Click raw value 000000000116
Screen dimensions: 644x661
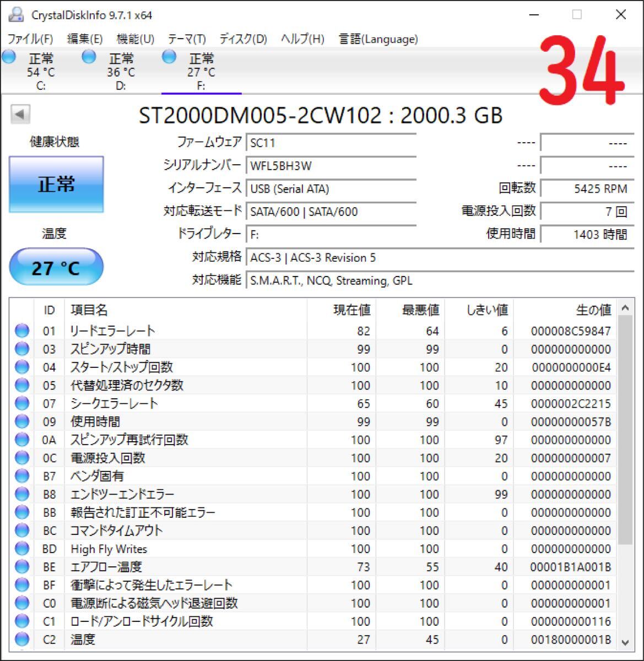[571, 622]
